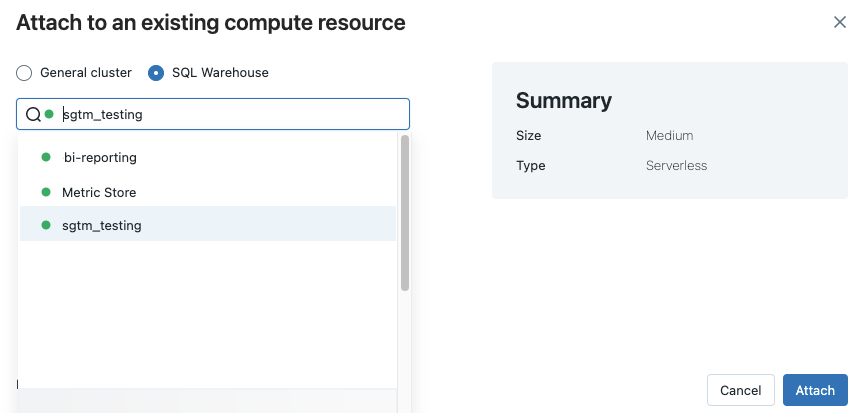Click the green status dot inside the search field
The height and width of the screenshot is (413, 860).
(x=49, y=114)
